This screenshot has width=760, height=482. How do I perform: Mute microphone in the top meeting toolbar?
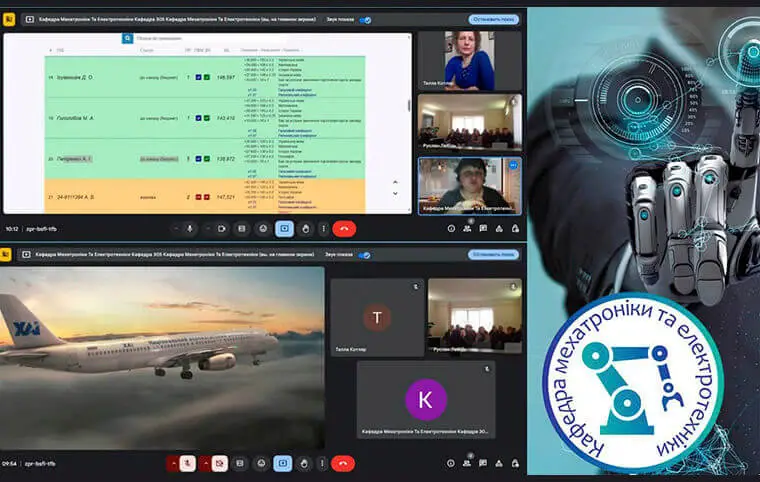[x=190, y=228]
